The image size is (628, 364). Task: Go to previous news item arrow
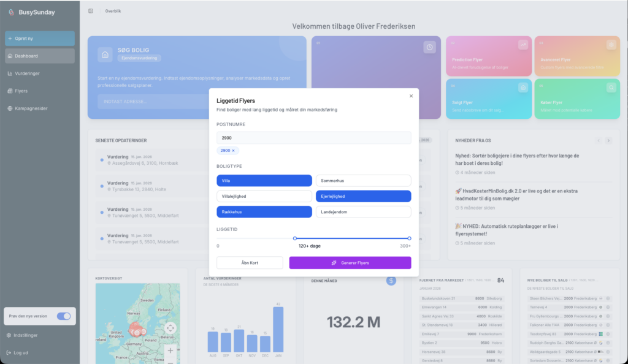599,140
